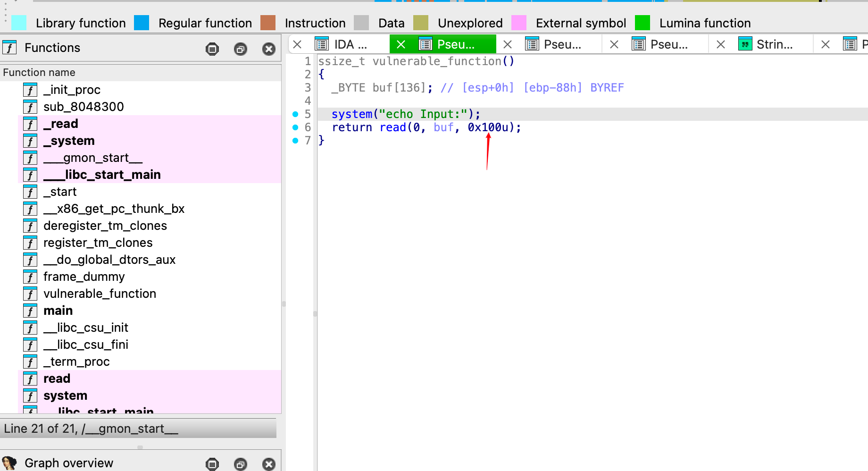Click the IDA View tab icon

point(322,44)
